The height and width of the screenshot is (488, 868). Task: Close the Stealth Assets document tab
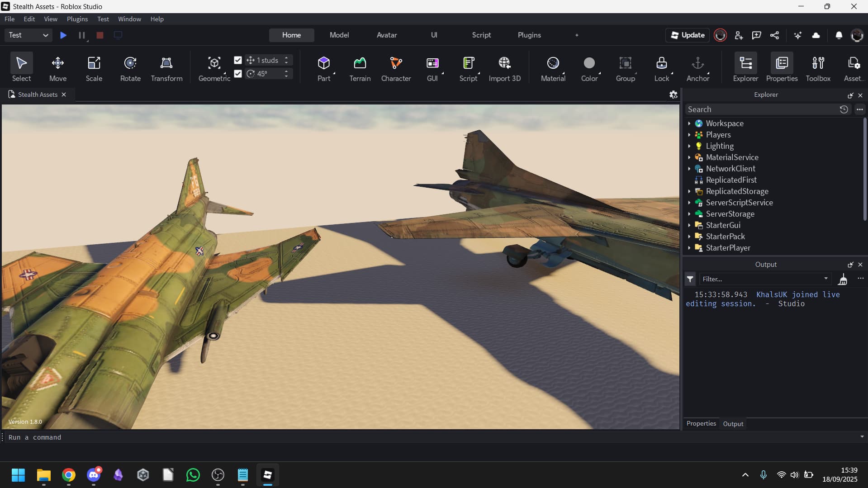coord(64,95)
